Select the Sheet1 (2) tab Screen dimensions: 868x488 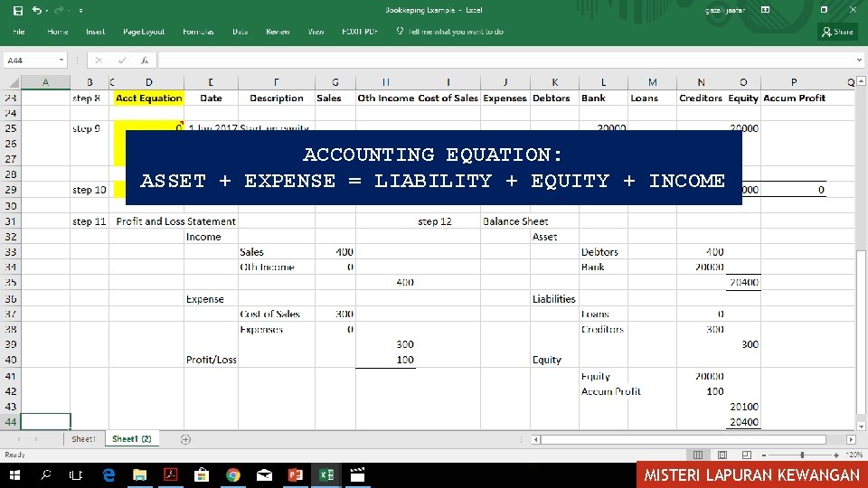pos(132,439)
